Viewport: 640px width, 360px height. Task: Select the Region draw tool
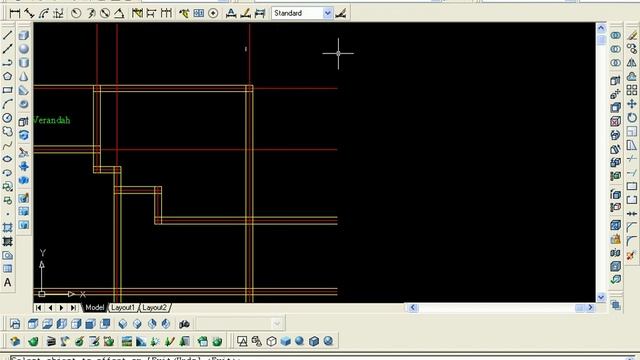(7, 255)
